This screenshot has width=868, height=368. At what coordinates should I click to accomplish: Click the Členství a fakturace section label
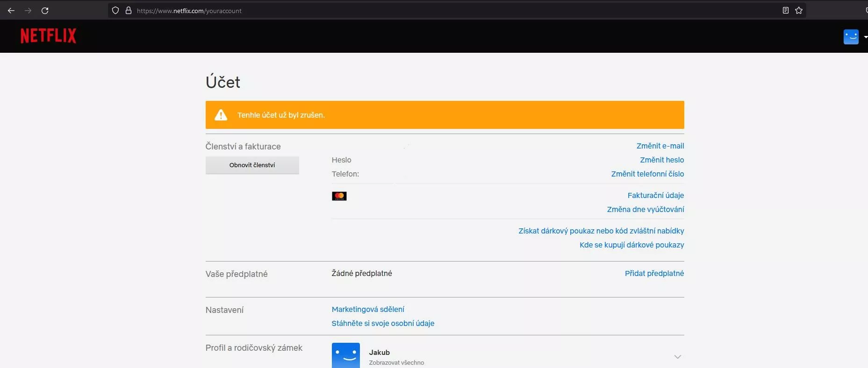(x=243, y=147)
